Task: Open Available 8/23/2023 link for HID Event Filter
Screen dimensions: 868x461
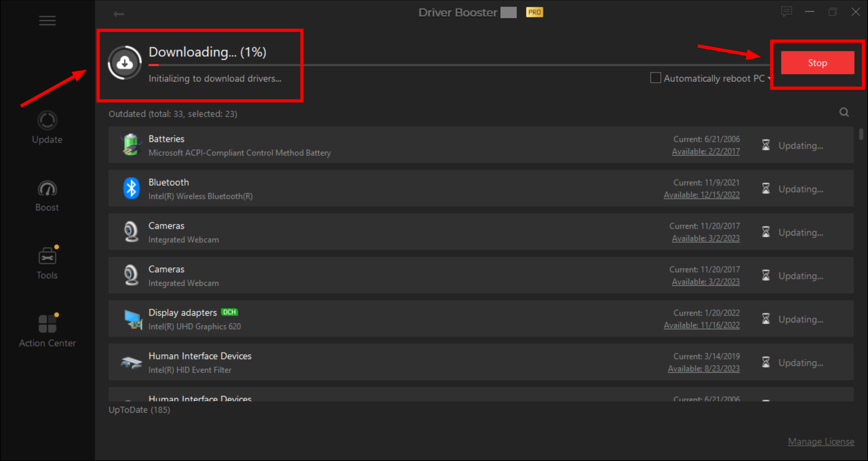Action: [x=704, y=369]
